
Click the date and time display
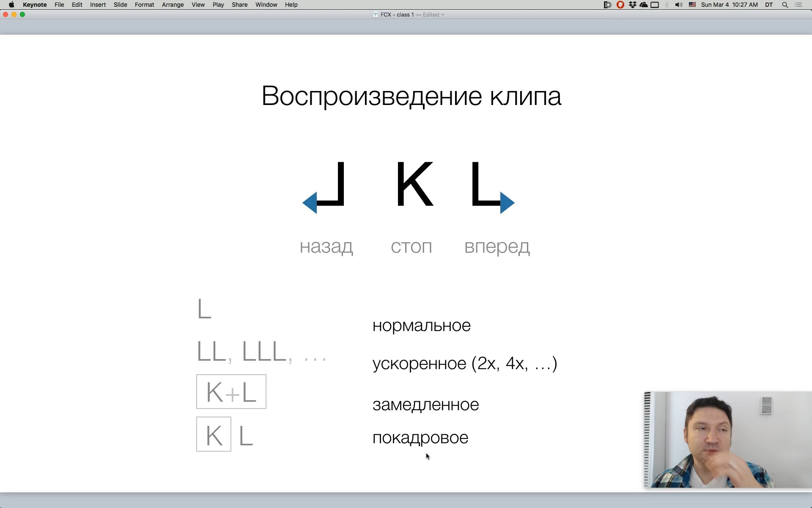pos(729,5)
